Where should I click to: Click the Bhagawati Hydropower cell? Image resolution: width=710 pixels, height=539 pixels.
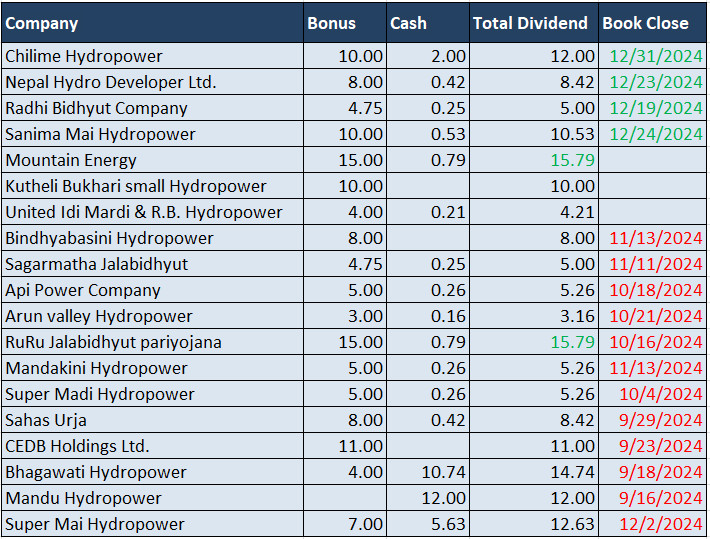(153, 472)
